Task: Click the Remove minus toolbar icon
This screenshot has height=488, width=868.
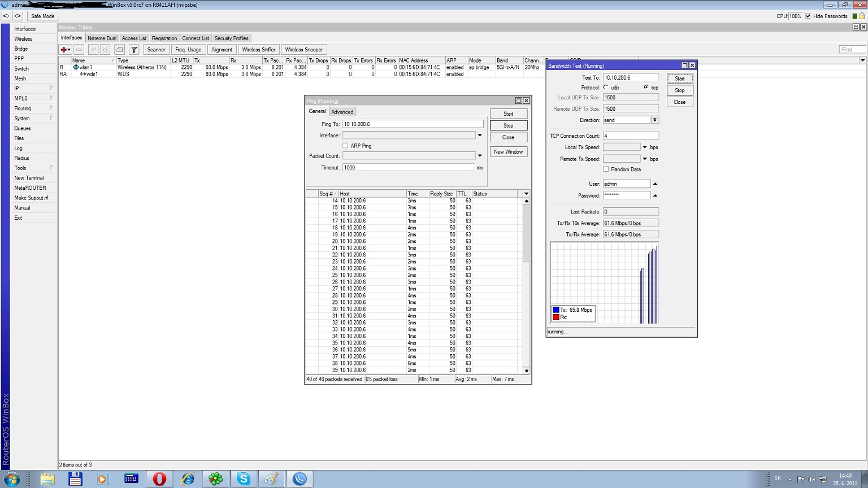Action: 79,50
